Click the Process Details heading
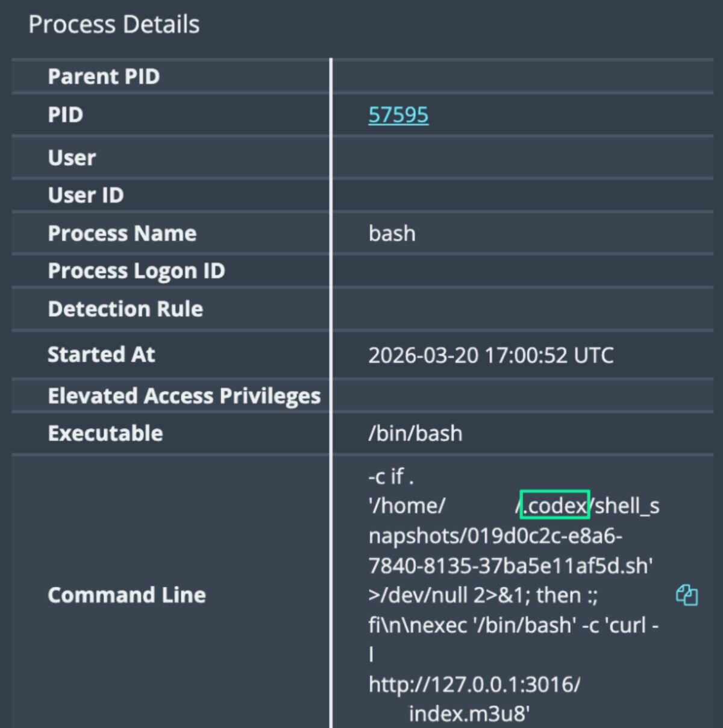723x728 pixels. click(x=114, y=25)
